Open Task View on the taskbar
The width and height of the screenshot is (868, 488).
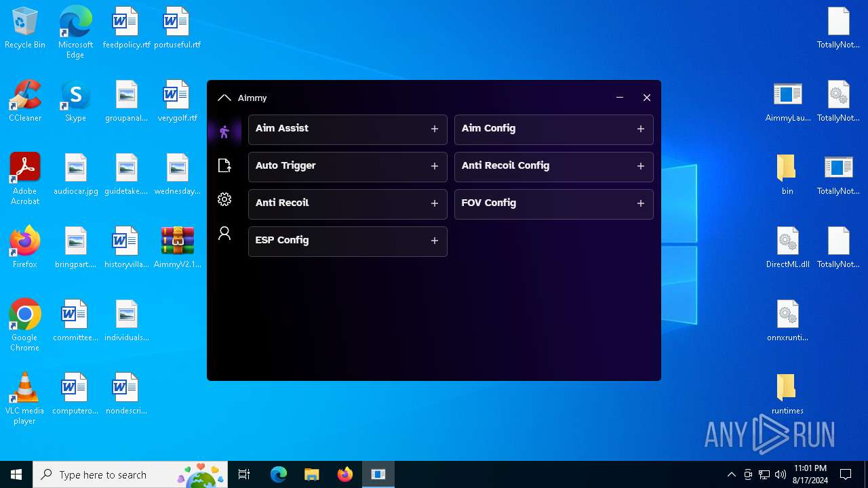244,474
